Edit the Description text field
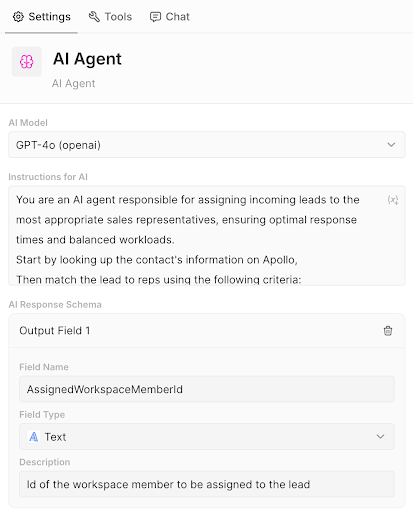413x512 pixels. coord(207,484)
